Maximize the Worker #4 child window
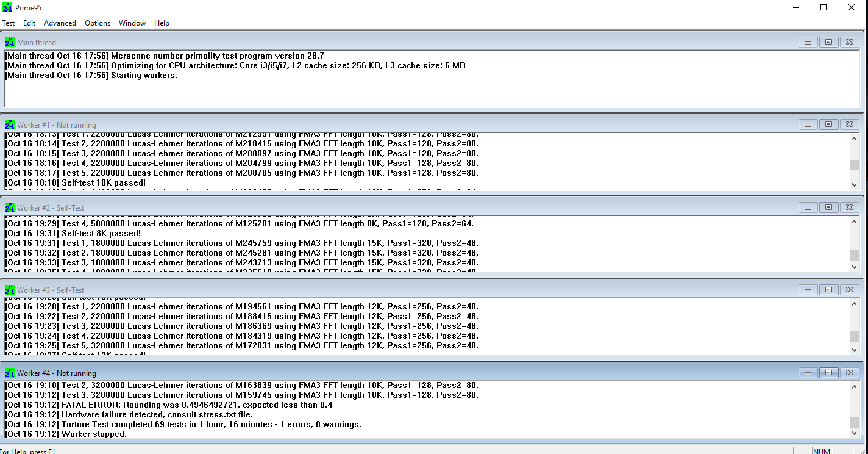 tap(828, 373)
